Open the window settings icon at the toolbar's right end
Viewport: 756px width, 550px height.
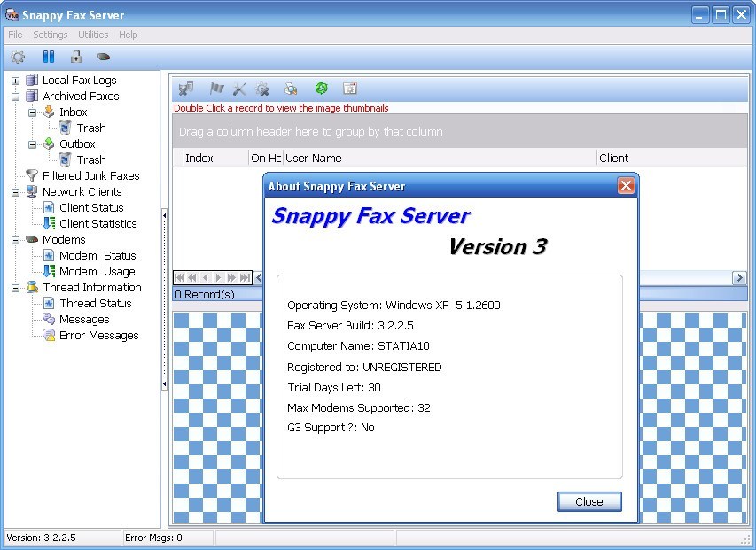[348, 89]
